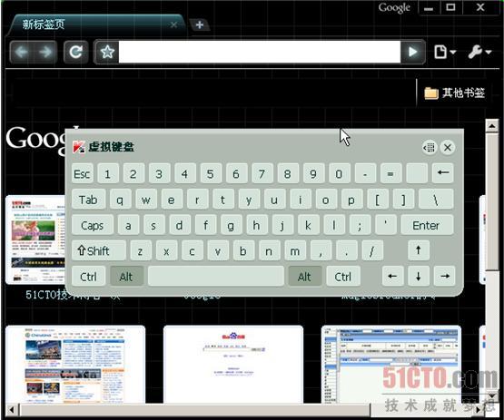Toggle Caps key on virtual keyboard
504x420 pixels.
[93, 225]
